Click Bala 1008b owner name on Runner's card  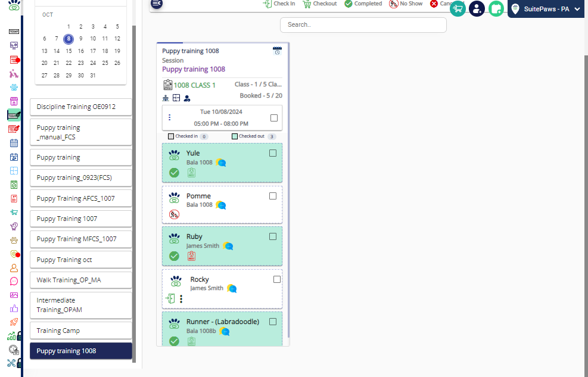pyautogui.click(x=201, y=331)
